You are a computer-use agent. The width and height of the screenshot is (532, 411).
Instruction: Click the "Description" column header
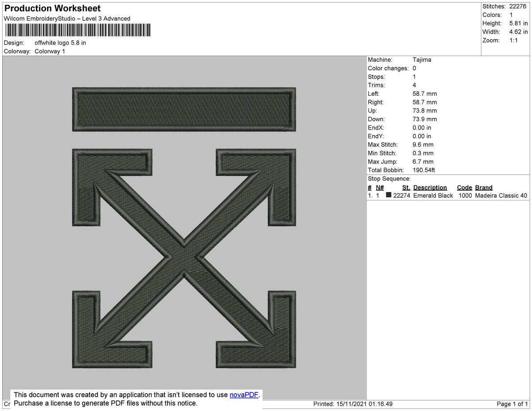[430, 187]
